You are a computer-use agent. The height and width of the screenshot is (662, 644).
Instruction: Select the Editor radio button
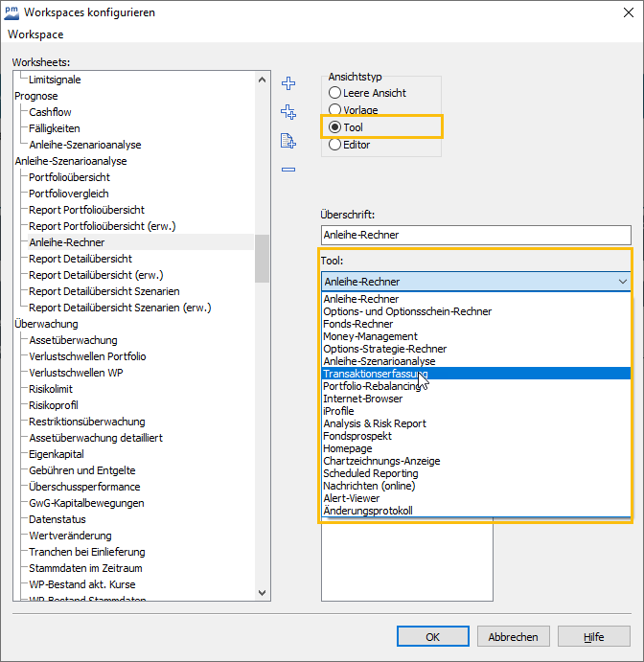point(334,145)
